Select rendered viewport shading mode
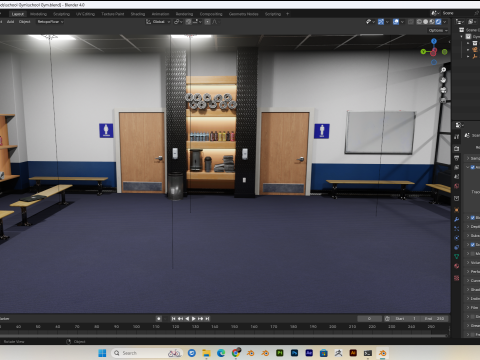 (x=438, y=22)
